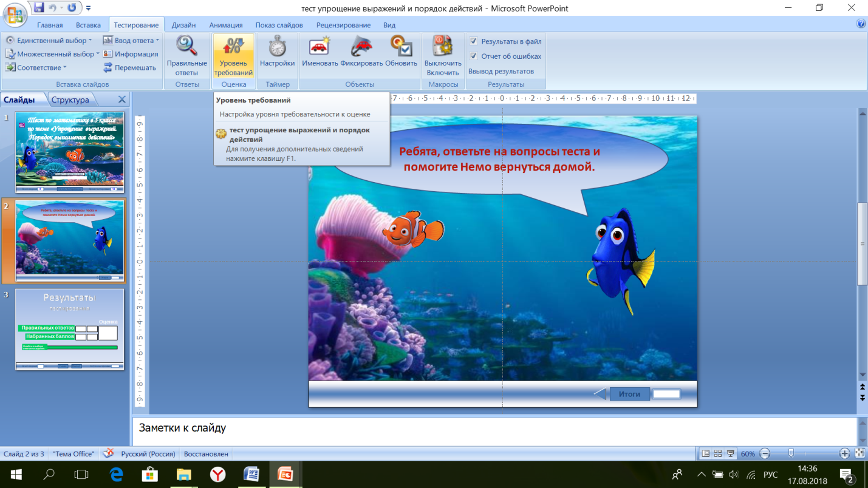Click the Восстановлен status entry

206,454
